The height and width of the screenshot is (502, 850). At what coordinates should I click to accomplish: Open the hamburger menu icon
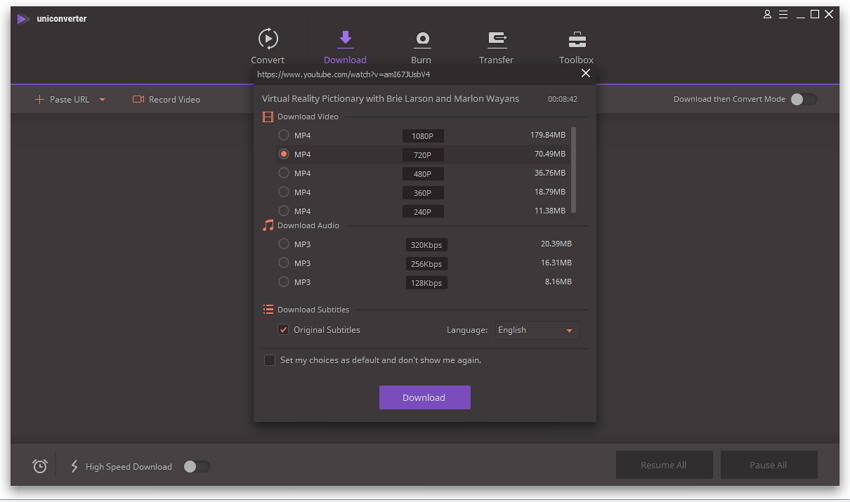(783, 14)
